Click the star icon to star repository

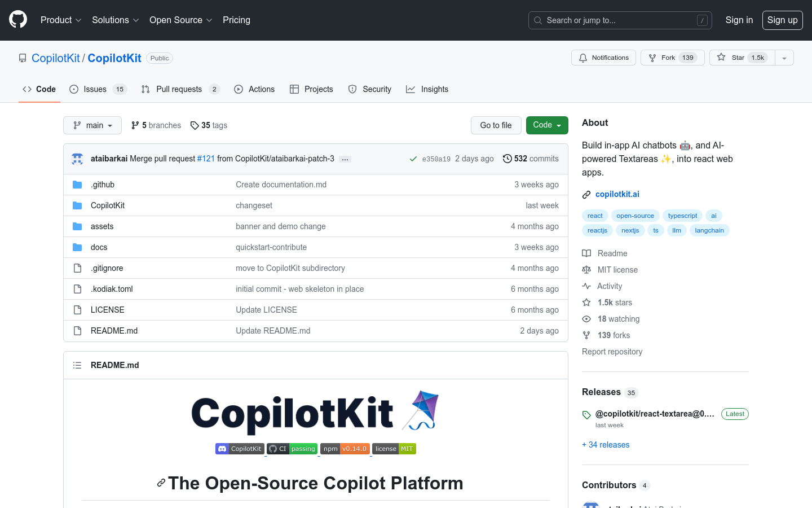coord(721,57)
